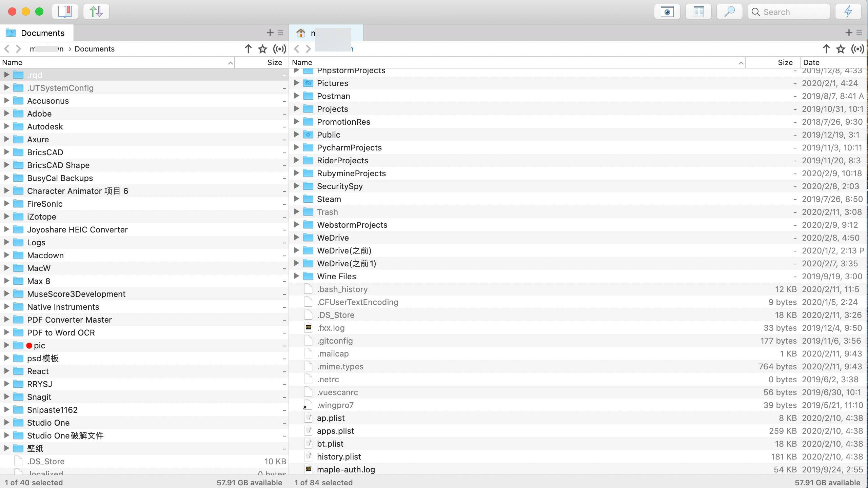Toggle the dual-pane columns view icon
868x488 pixels.
pyautogui.click(x=698, y=12)
